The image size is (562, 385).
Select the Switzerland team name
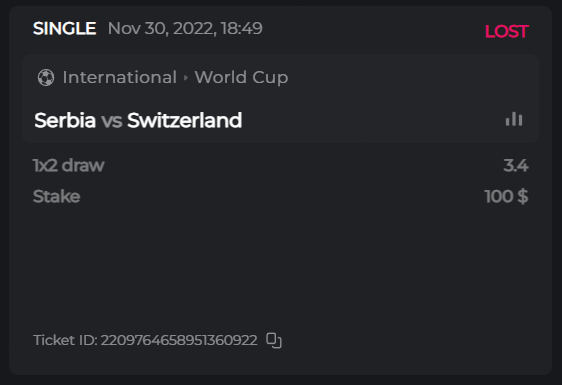pos(185,120)
